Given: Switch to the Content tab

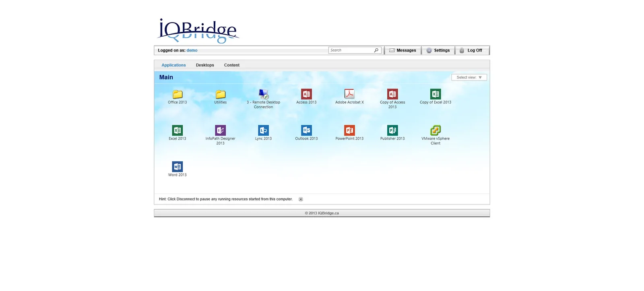Looking at the screenshot, I should (x=232, y=65).
